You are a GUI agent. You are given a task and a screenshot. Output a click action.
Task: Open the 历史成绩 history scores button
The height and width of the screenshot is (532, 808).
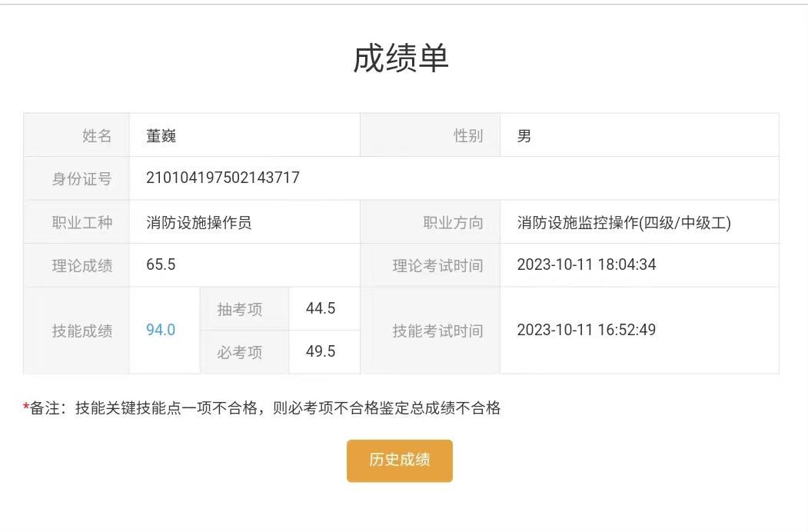coord(399,461)
